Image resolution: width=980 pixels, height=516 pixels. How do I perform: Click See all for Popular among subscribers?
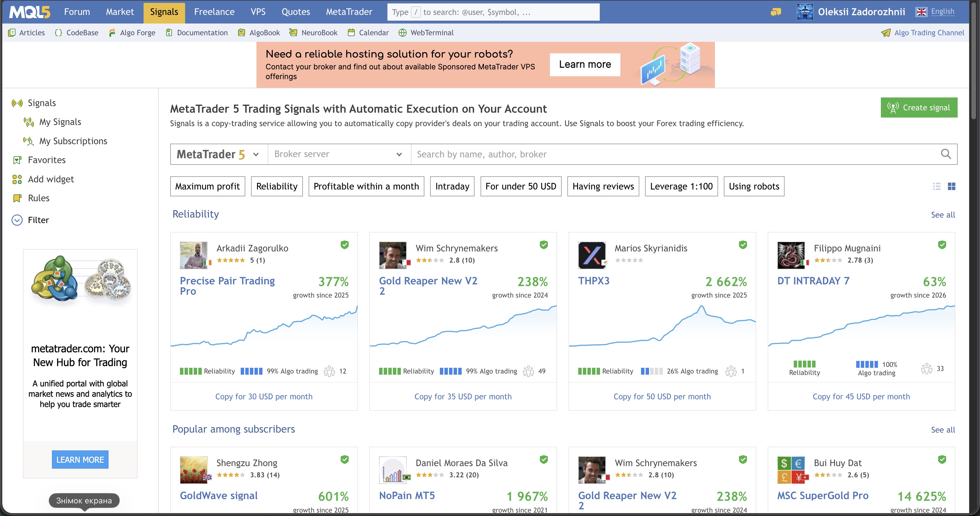coord(943,430)
